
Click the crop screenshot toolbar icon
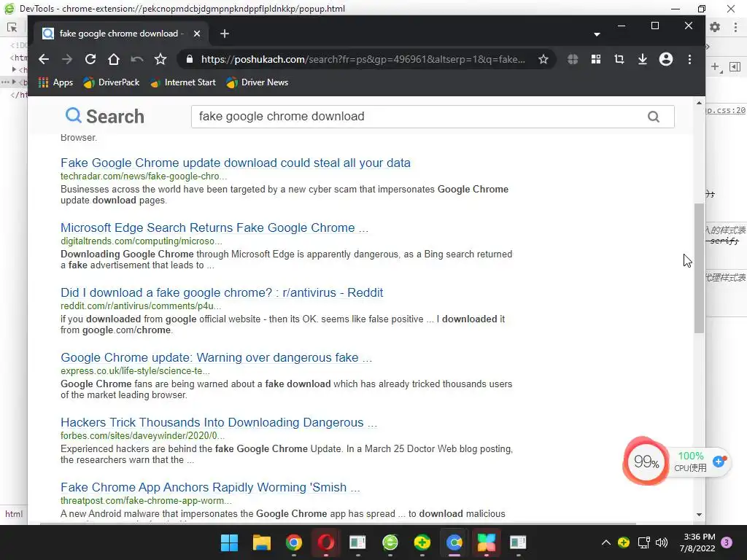619,59
